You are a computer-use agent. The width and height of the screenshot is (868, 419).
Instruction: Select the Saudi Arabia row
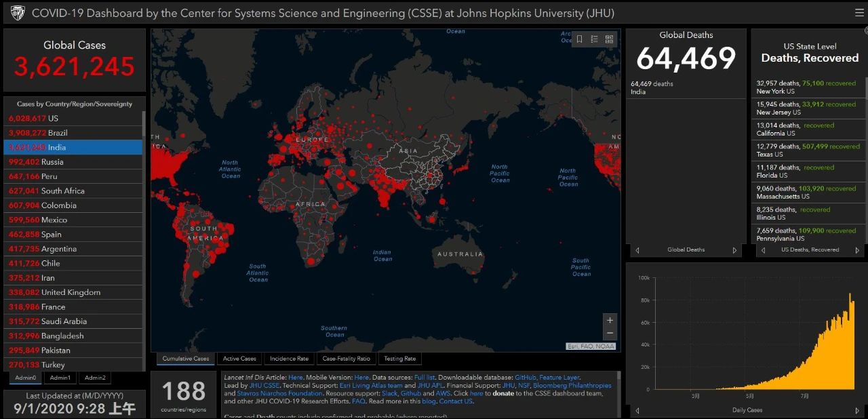73,321
